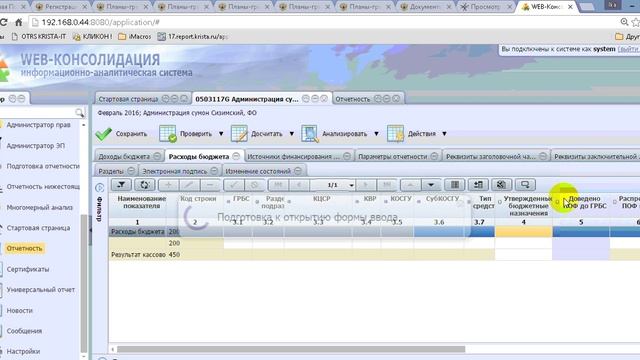
Task: Select the Расходы бюджета table row
Action: tap(138, 232)
